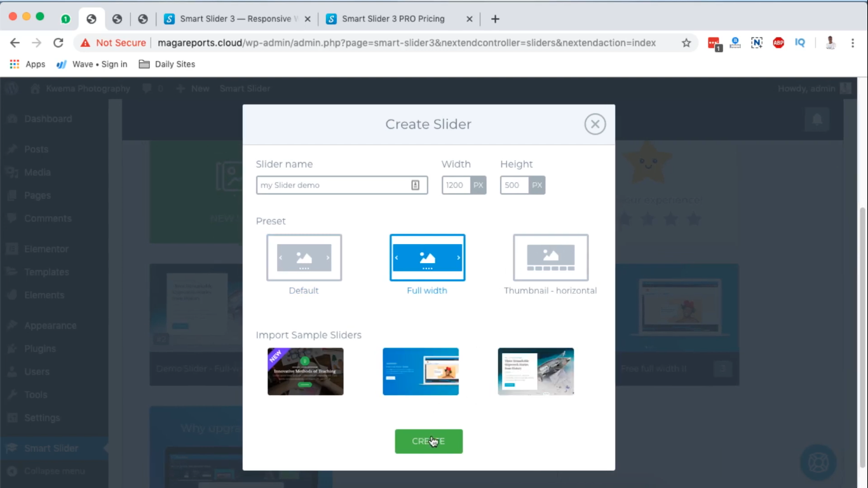Import the blue sample slider with laptop mockup
Image resolution: width=868 pixels, height=488 pixels.
click(421, 372)
